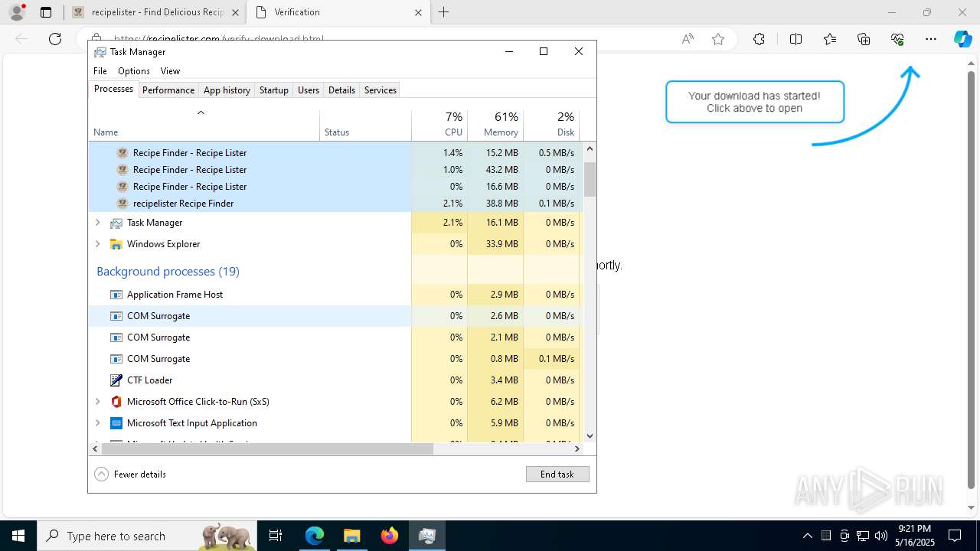Click the CTF Loader pen icon
The image size is (980, 551).
pos(116,380)
